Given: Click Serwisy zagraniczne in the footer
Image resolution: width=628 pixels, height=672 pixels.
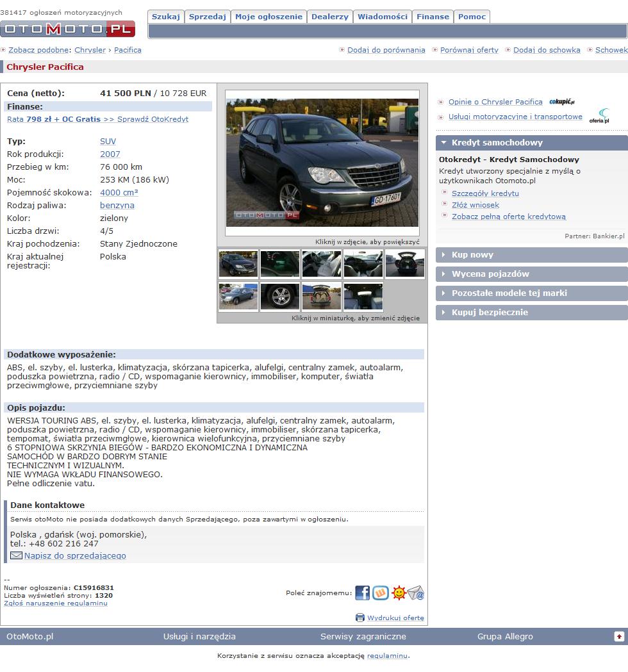Looking at the screenshot, I should [x=363, y=637].
